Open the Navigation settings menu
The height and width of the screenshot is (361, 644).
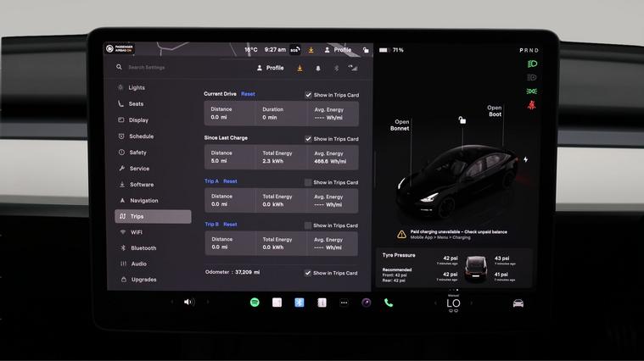(x=143, y=201)
